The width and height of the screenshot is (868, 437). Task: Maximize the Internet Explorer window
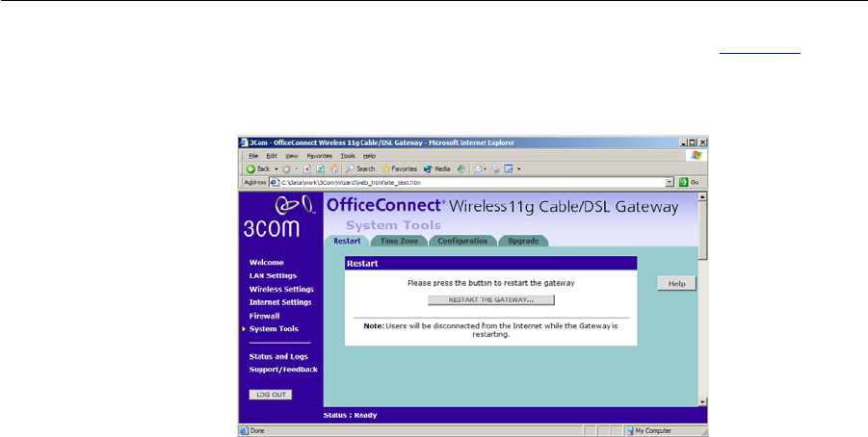click(692, 142)
